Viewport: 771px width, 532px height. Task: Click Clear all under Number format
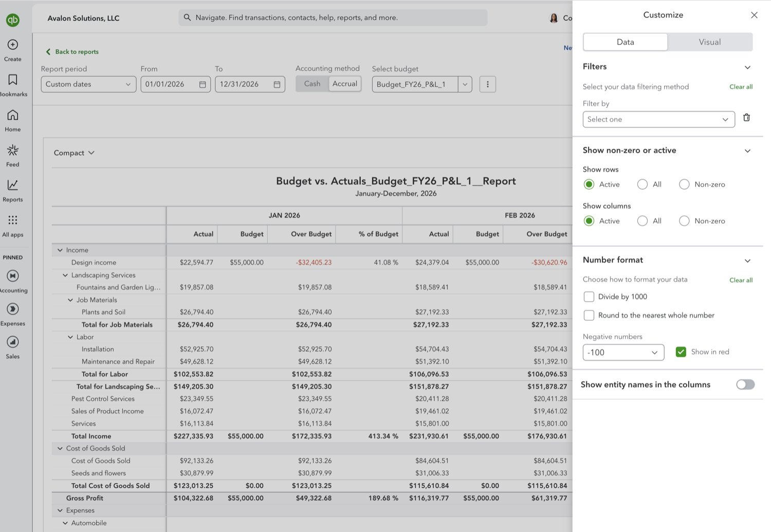741,280
